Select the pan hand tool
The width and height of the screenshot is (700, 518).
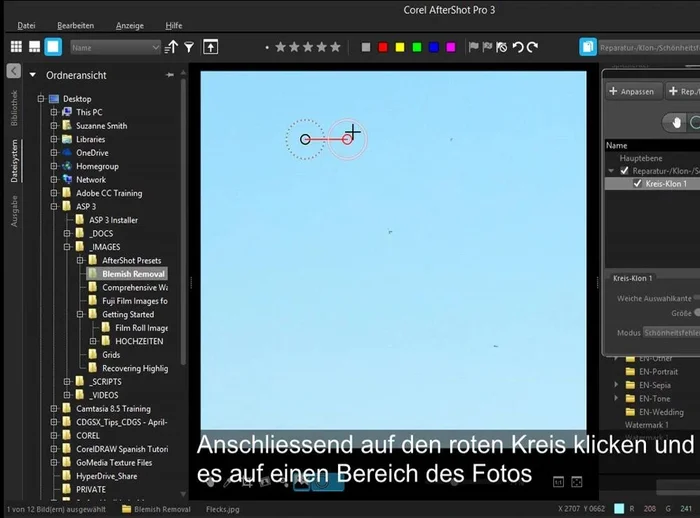coord(676,122)
